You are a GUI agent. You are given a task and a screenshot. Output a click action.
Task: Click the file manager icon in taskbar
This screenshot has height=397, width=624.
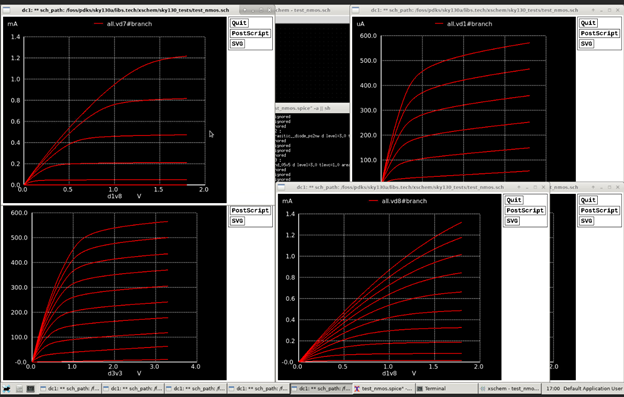[19, 389]
